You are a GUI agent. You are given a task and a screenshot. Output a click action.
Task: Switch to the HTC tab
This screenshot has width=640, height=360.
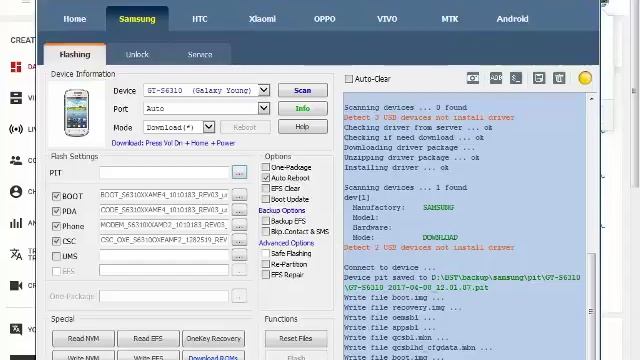tap(200, 19)
